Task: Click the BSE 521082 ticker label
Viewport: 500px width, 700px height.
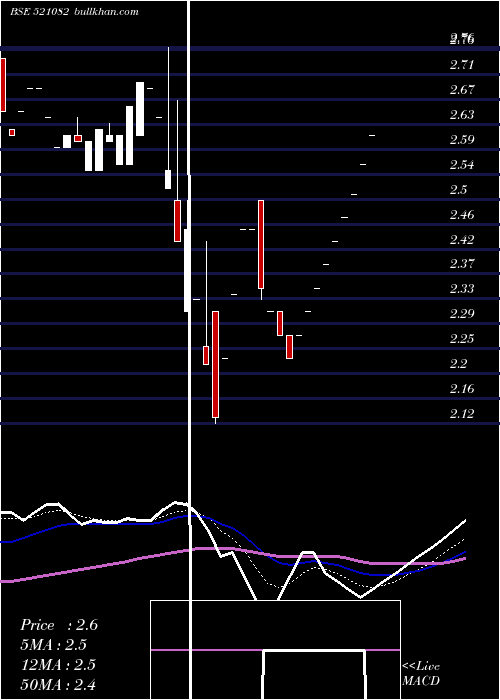Action: click(39, 12)
